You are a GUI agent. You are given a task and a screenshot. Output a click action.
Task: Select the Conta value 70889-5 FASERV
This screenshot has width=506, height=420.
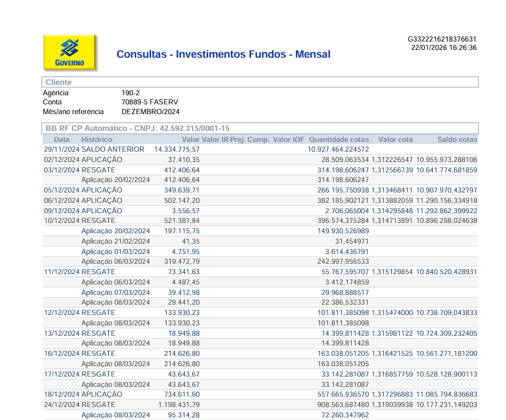[150, 102]
